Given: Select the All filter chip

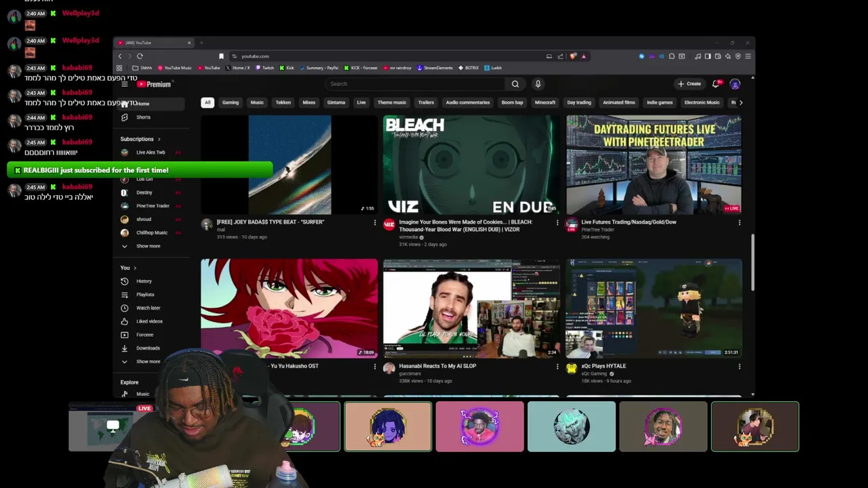Looking at the screenshot, I should click(208, 102).
